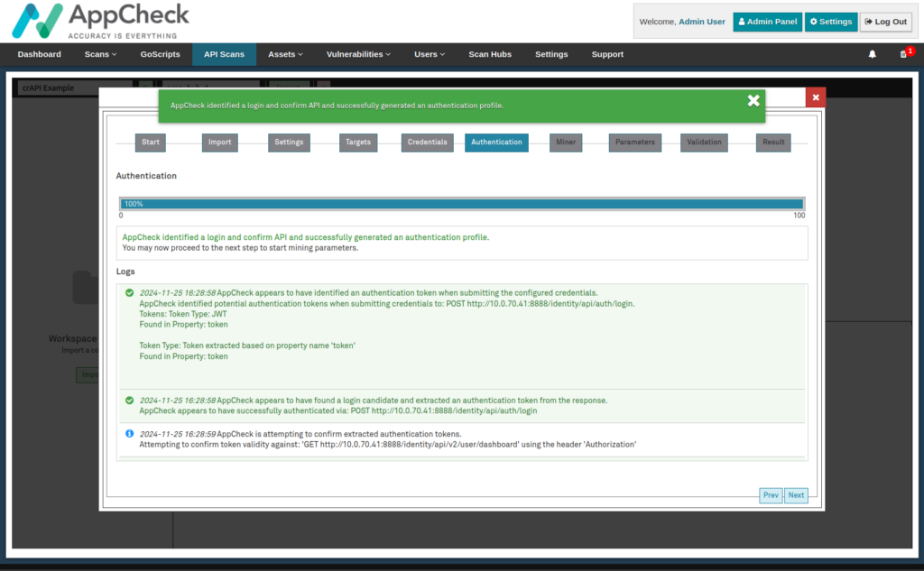Click the Next button

pos(796,495)
